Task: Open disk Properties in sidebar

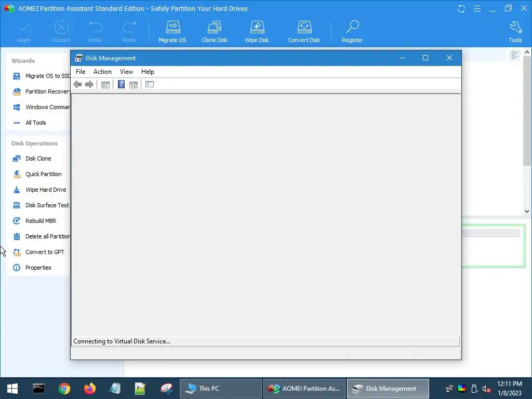Action: tap(32, 268)
